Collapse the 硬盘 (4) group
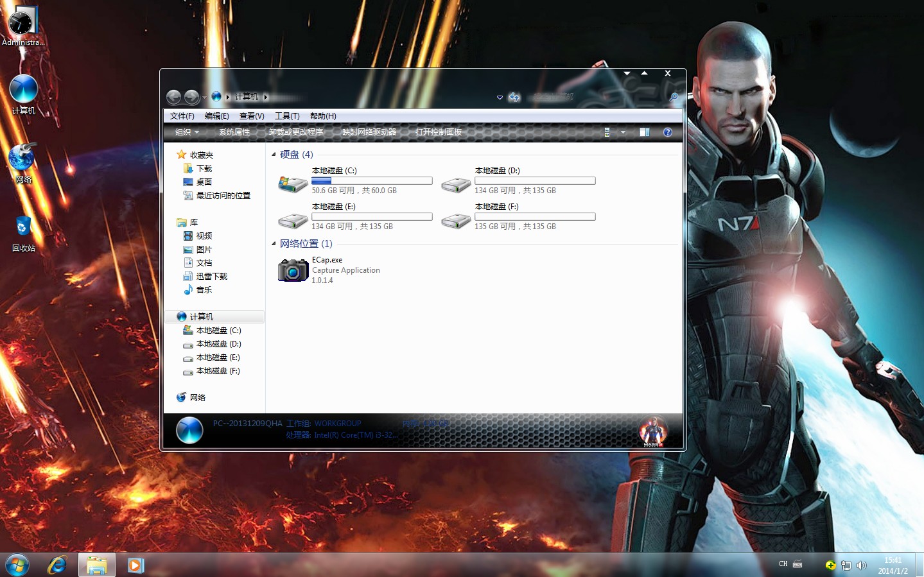The image size is (924, 577). tap(274, 154)
